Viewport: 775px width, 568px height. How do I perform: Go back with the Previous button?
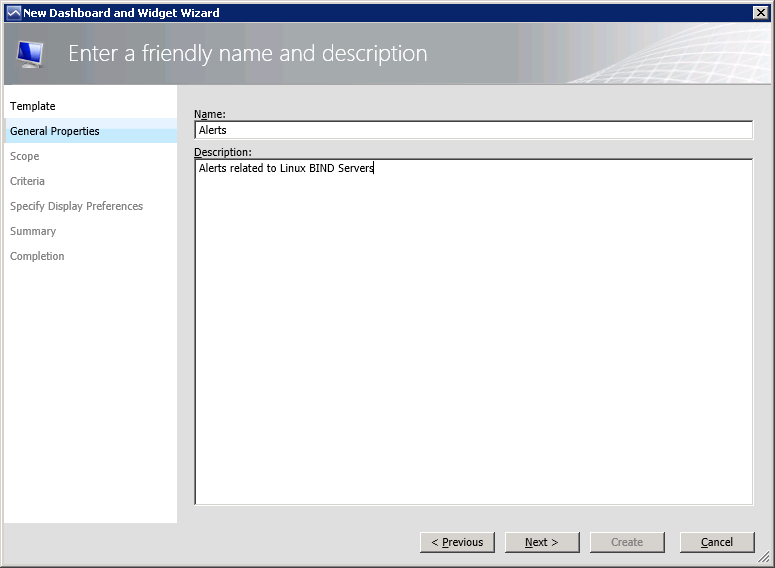457,542
